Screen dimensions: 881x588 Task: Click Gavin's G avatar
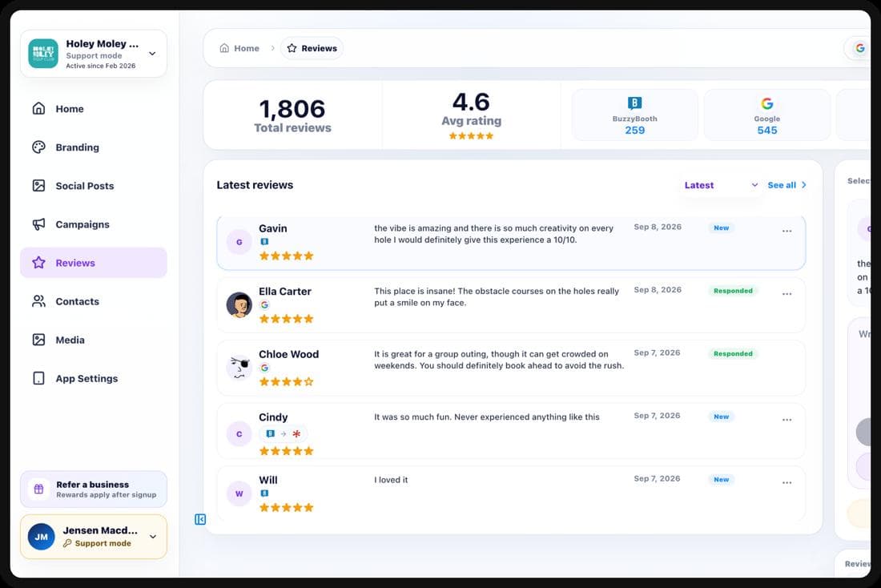tap(239, 242)
